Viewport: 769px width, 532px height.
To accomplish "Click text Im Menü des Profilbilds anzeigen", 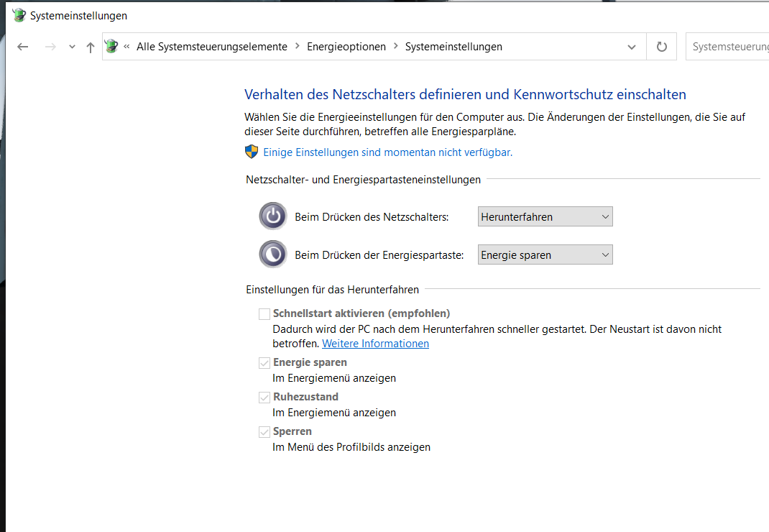I will coord(351,447).
